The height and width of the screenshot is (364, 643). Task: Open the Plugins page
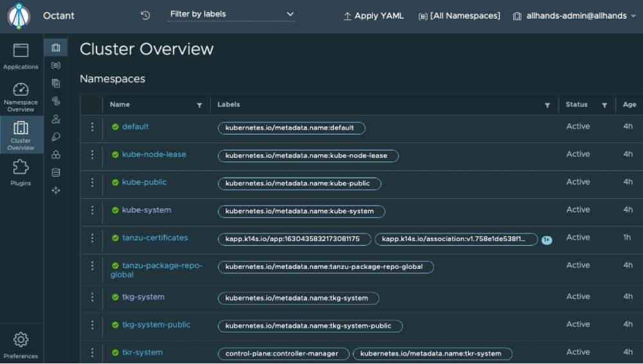click(x=21, y=173)
